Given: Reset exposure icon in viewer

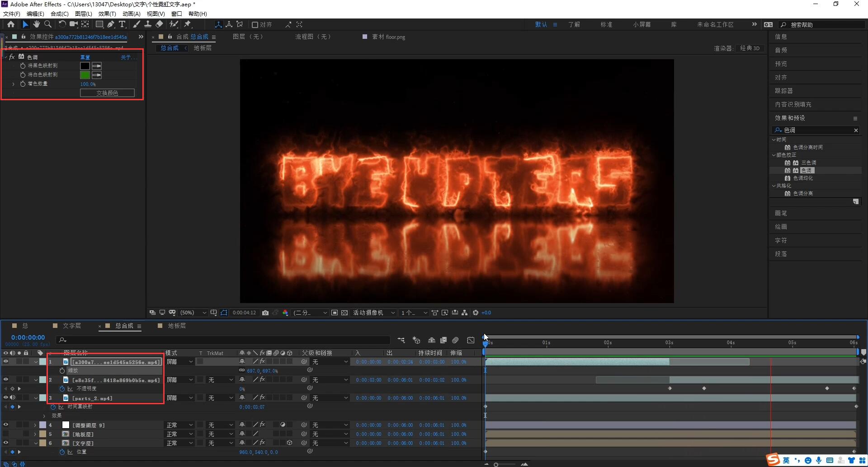Looking at the screenshot, I should pyautogui.click(x=476, y=313).
